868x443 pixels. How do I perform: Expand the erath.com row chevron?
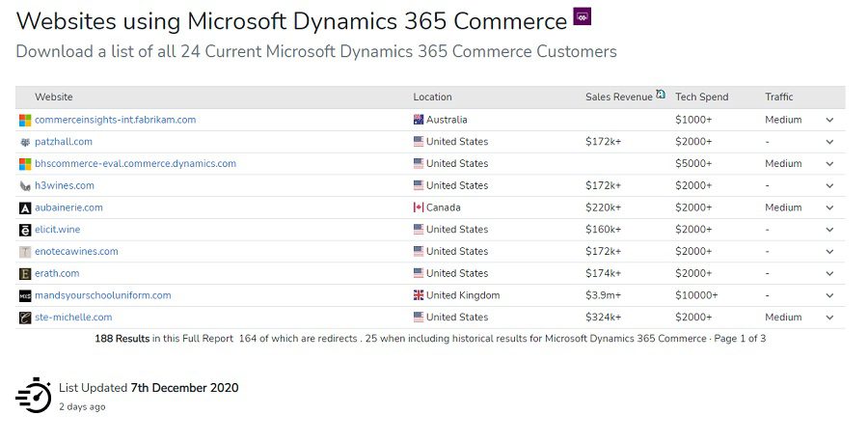point(829,273)
